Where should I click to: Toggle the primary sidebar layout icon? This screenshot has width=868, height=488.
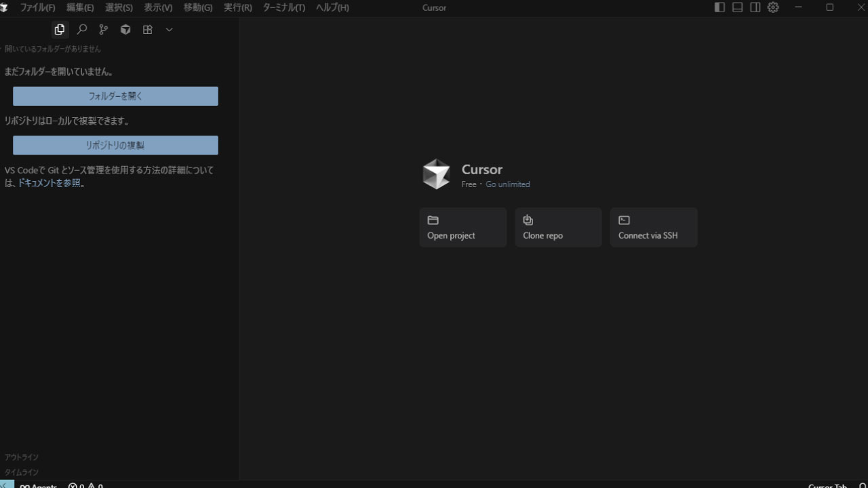(x=719, y=7)
